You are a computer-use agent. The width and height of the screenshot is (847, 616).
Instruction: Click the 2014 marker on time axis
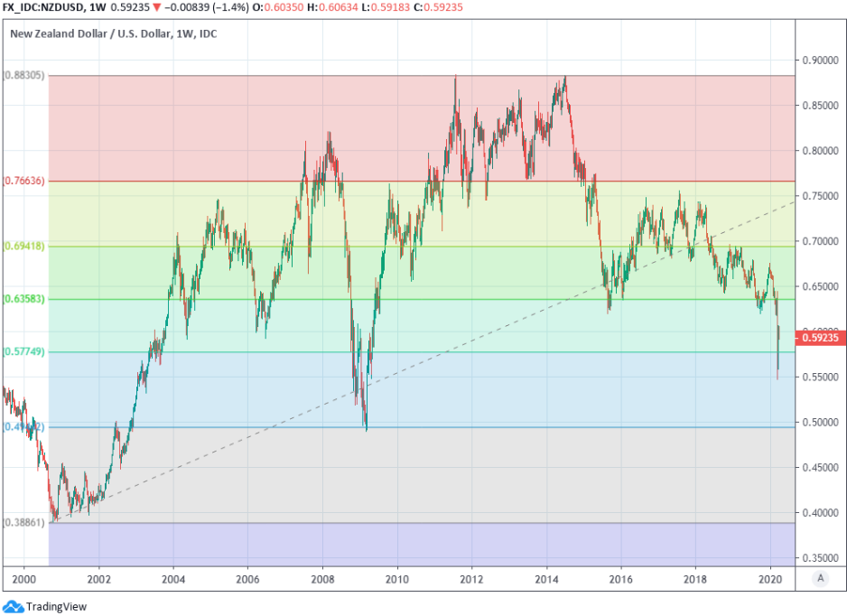click(x=545, y=578)
